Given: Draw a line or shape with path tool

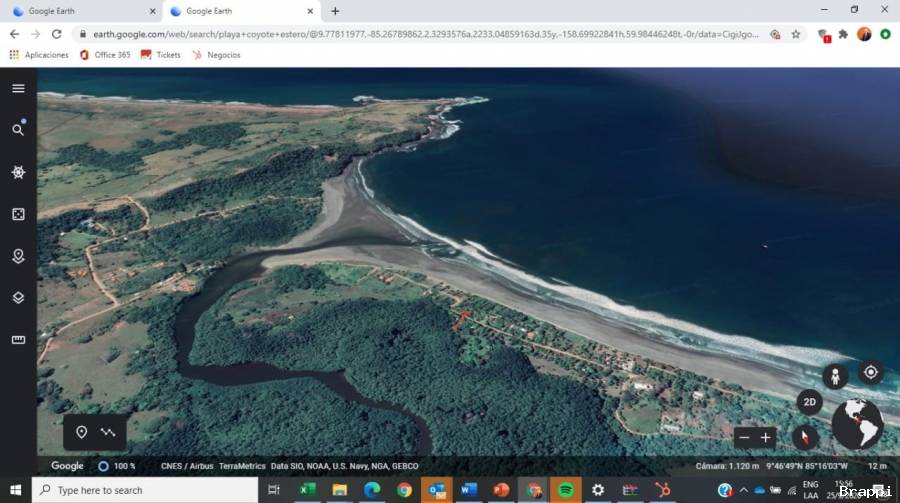Looking at the screenshot, I should click(108, 433).
